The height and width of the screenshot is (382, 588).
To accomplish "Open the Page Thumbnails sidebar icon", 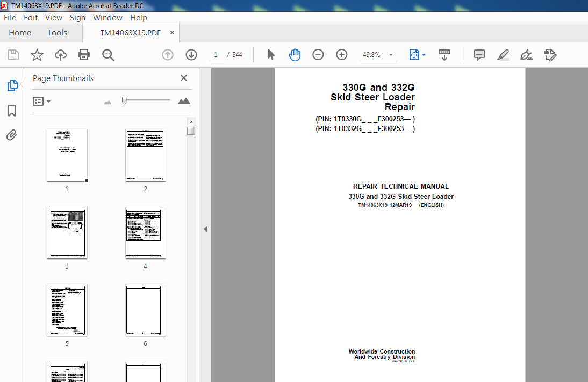I will point(12,85).
